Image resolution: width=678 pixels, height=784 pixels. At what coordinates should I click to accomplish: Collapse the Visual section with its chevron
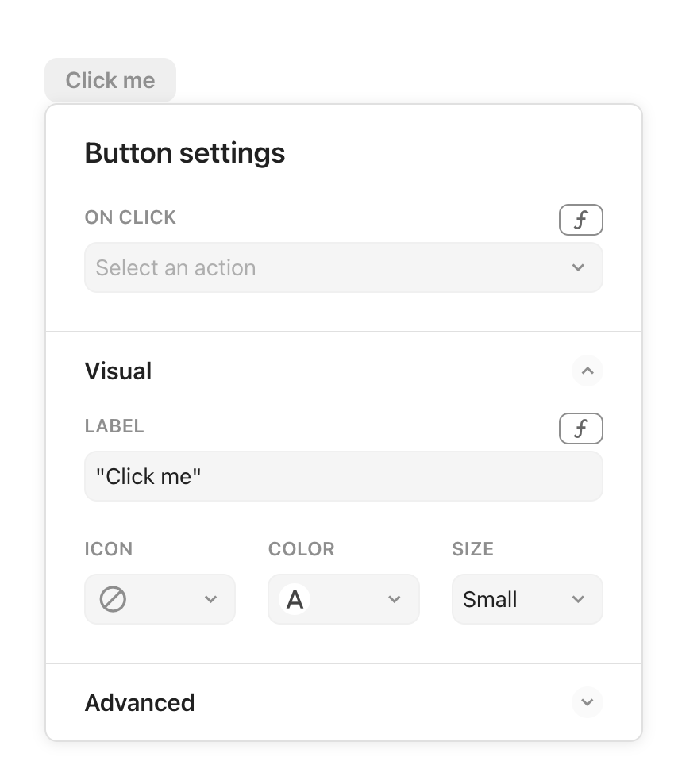pos(587,371)
